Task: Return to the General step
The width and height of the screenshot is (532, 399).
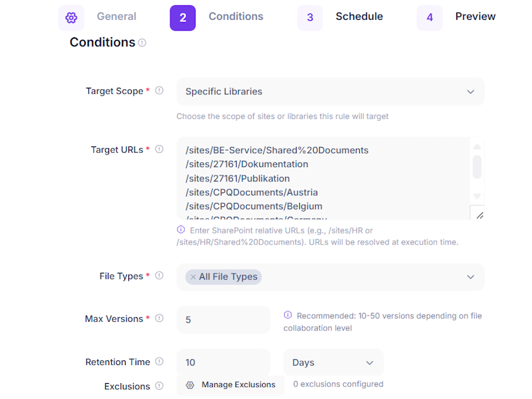Action: (116, 17)
